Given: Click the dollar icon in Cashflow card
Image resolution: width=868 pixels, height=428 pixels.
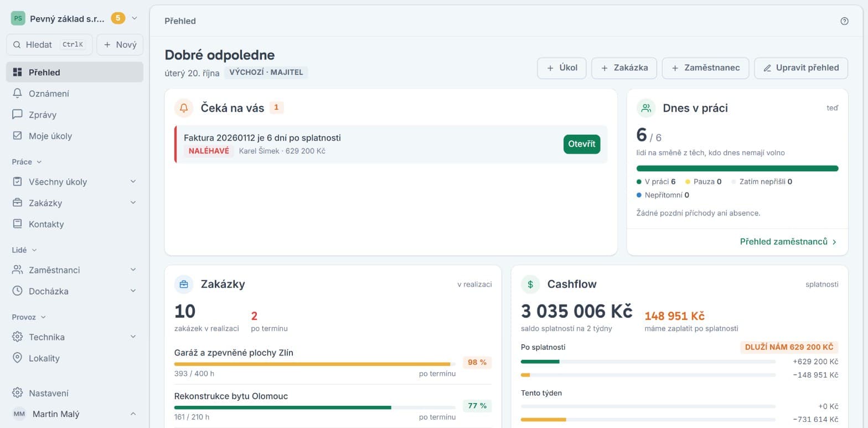Looking at the screenshot, I should click(x=530, y=284).
